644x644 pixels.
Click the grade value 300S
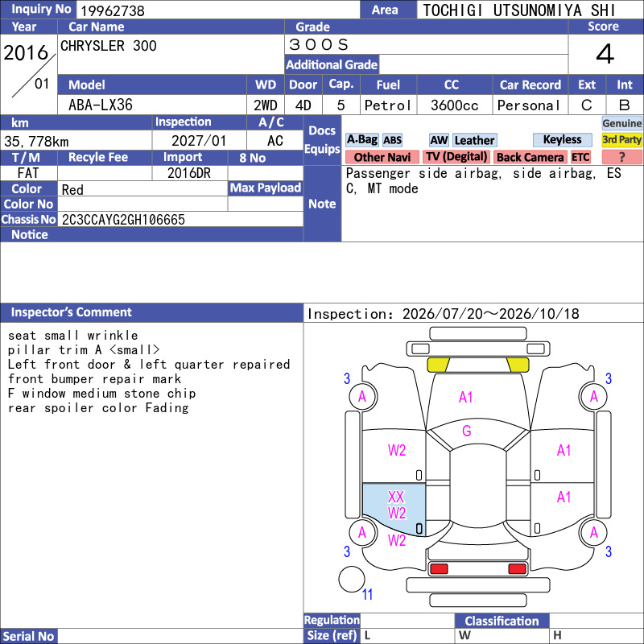click(x=319, y=44)
